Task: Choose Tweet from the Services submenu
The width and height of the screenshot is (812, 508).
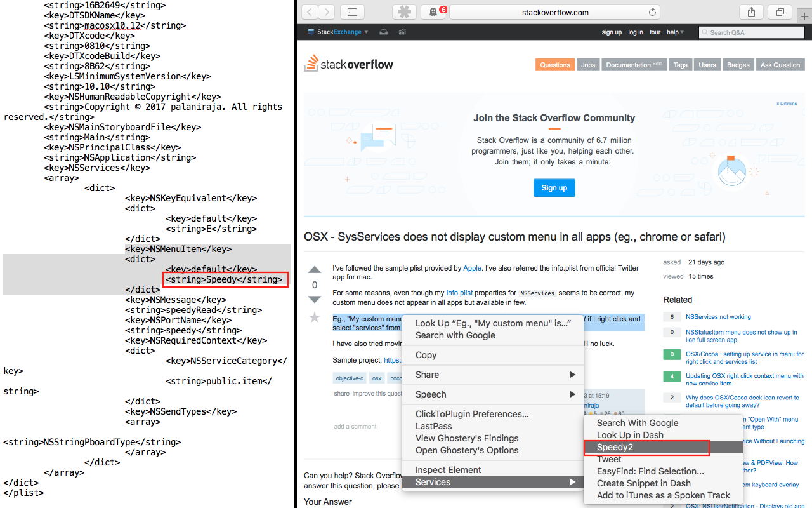Action: pos(663,459)
